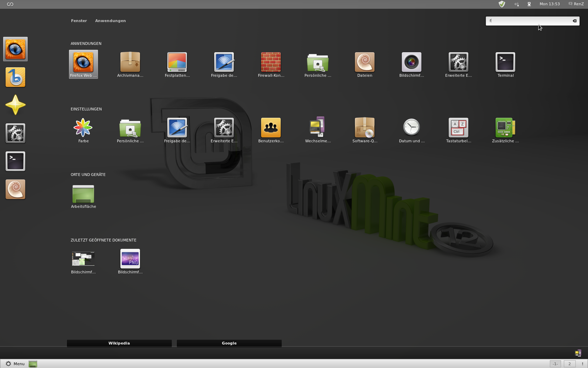Viewport: 588px width, 368px height.
Task: Open the Bildschirmfoto camera application icon
Action: pos(412,64)
